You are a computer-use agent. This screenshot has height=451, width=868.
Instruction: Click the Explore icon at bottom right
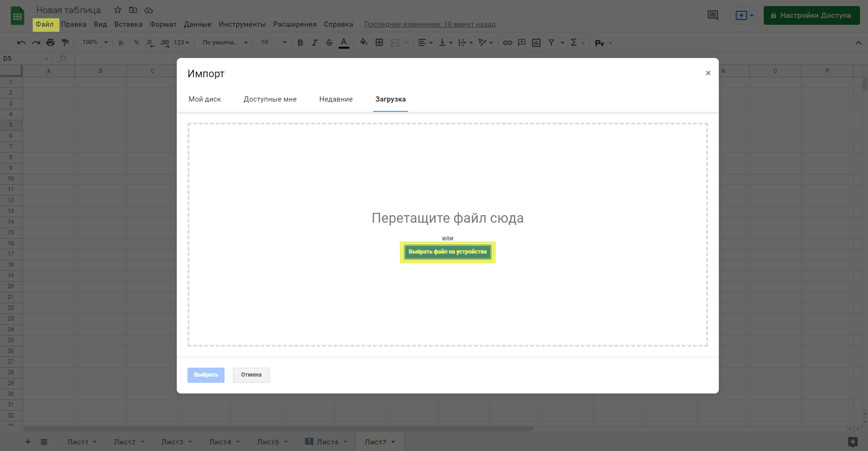(x=853, y=442)
